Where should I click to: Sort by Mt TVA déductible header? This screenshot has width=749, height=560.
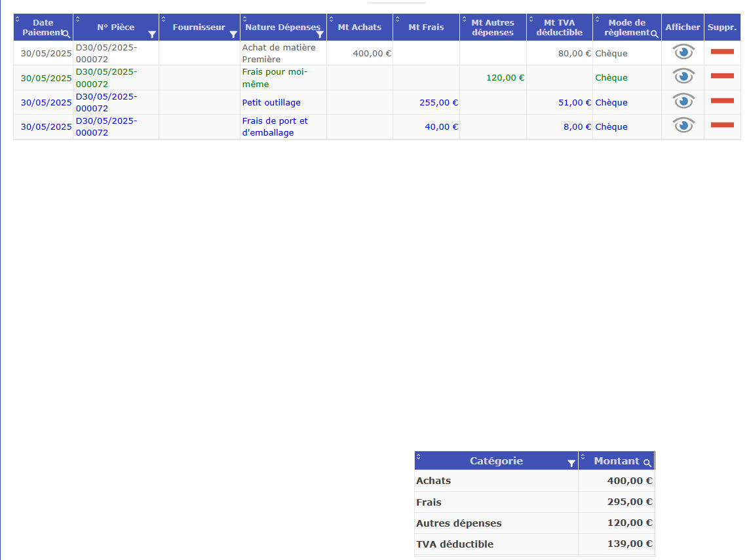coord(559,28)
